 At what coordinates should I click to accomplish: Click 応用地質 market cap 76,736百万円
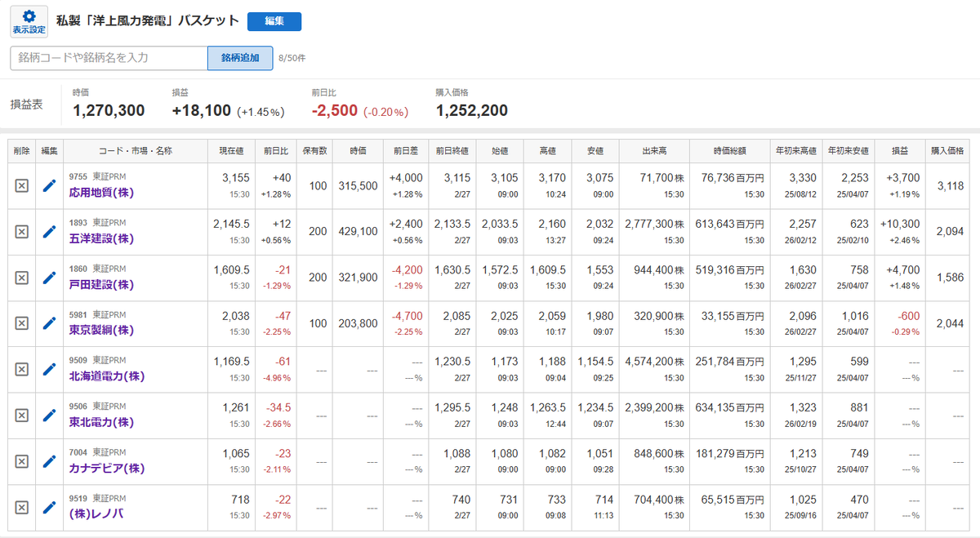(733, 178)
